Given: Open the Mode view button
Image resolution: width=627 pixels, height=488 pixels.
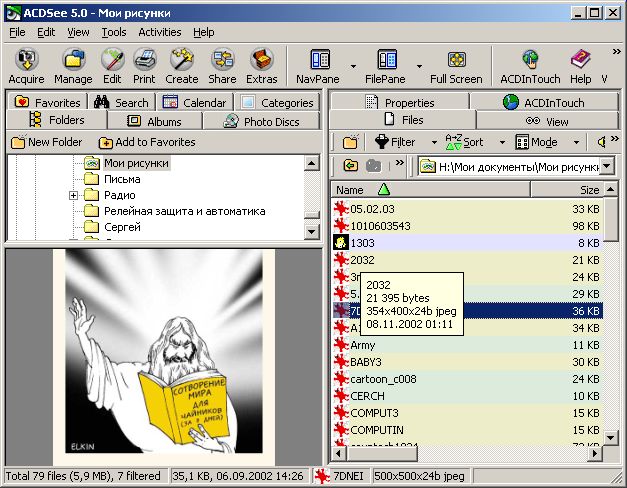Looking at the screenshot, I should 536,142.
